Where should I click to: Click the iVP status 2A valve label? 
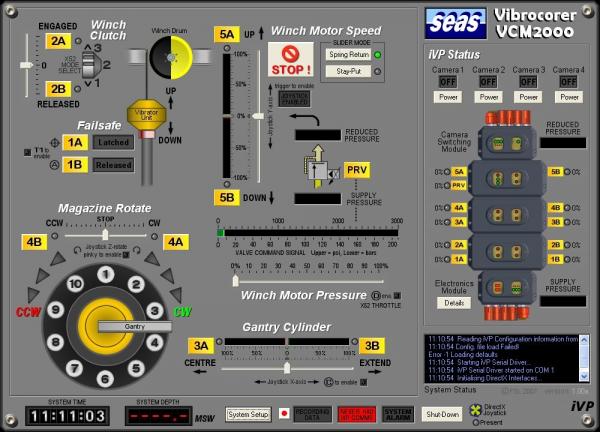[459, 245]
